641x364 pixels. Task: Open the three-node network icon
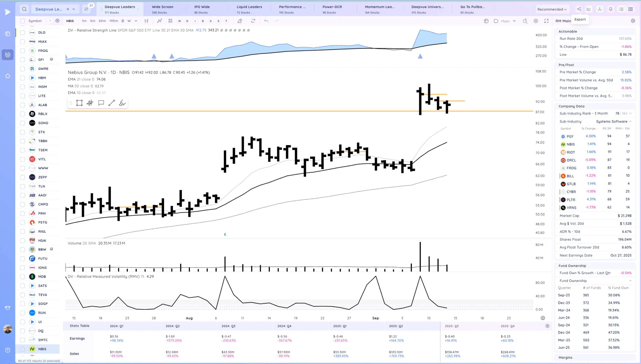coord(600,9)
